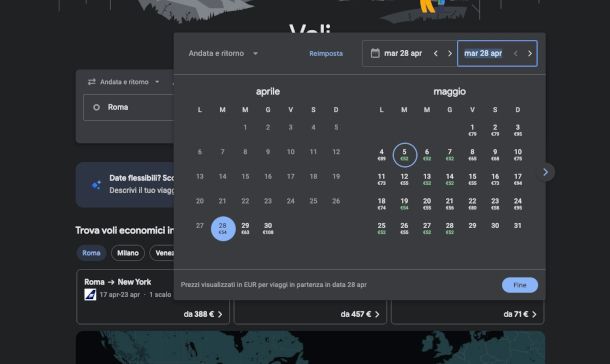The height and width of the screenshot is (364, 610).
Task: Click 29 maggio in the calendar
Action: tap(472, 226)
